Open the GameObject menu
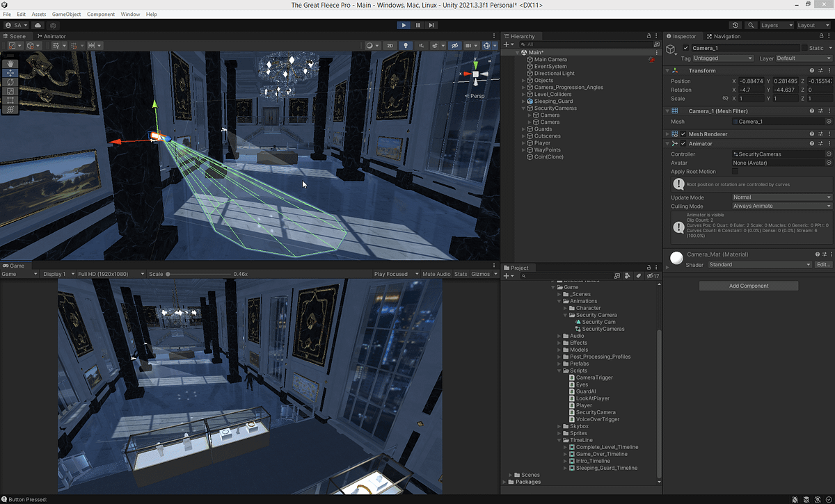 tap(67, 13)
